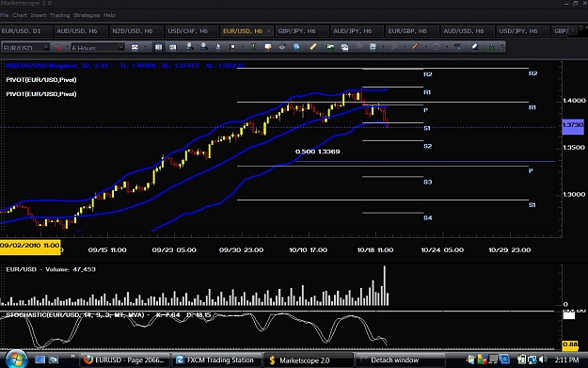Toggle the highlighted window-layout toolbar button

tap(158, 47)
